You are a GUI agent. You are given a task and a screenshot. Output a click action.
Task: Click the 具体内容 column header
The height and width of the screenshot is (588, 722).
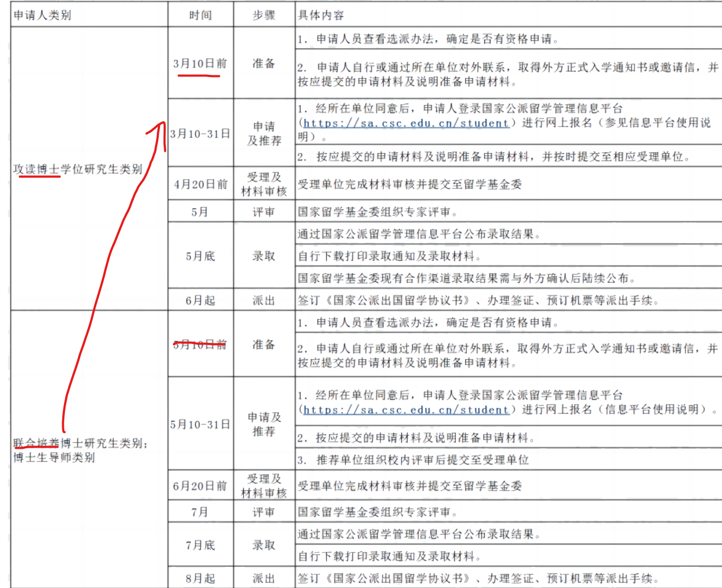pyautogui.click(x=321, y=15)
